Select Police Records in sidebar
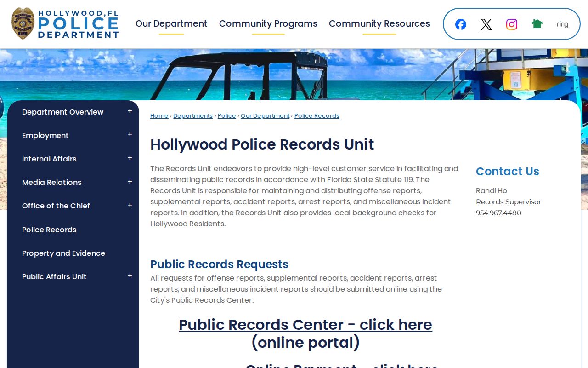 tap(49, 230)
